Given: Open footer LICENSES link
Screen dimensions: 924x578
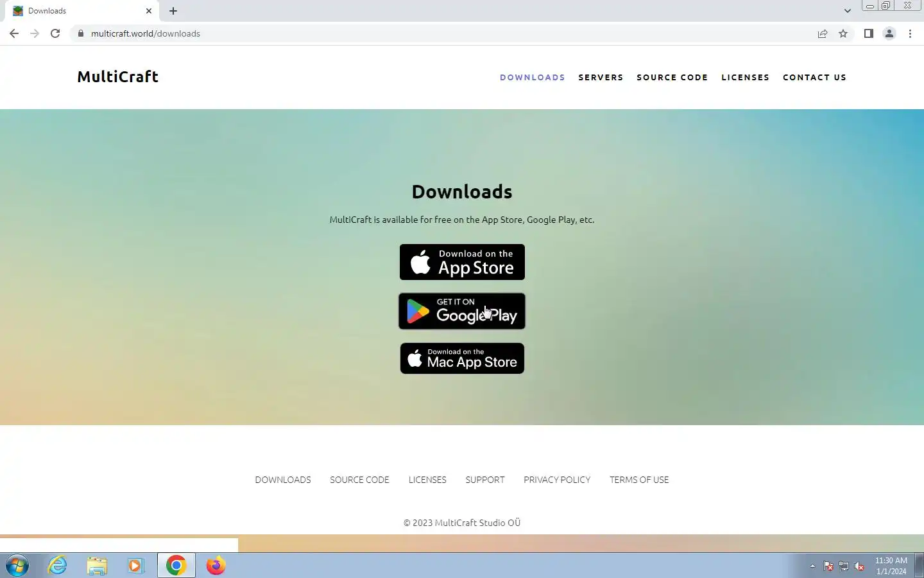Looking at the screenshot, I should [427, 480].
